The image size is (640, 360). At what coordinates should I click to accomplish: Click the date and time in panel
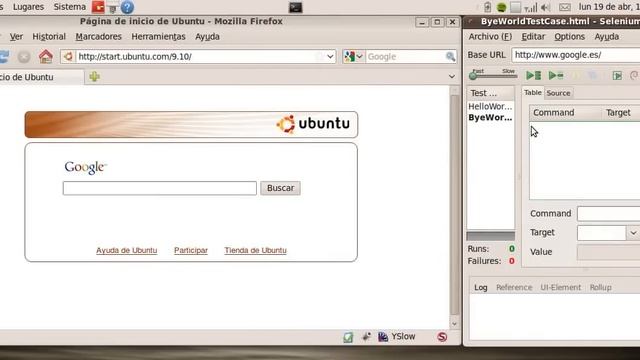point(609,7)
